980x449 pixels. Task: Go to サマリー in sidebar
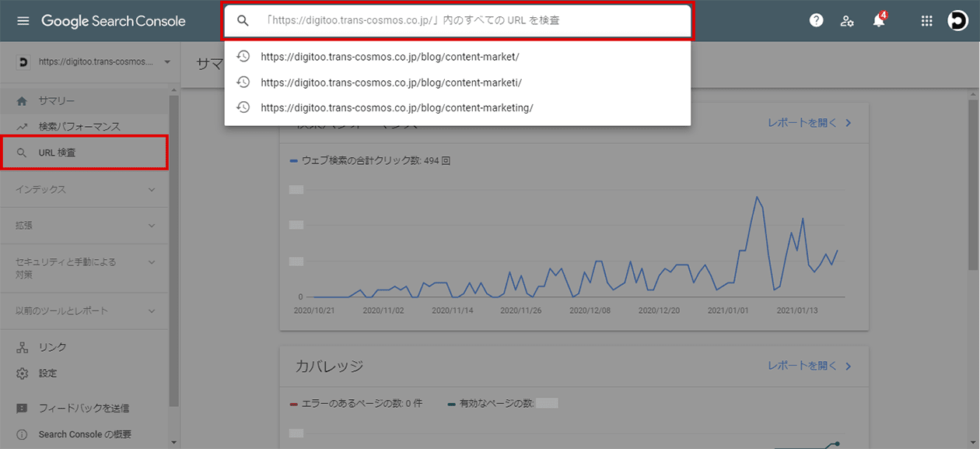[x=85, y=101]
